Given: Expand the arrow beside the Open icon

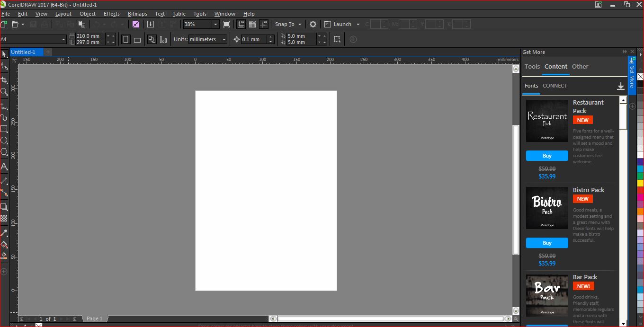Looking at the screenshot, I should tap(22, 24).
